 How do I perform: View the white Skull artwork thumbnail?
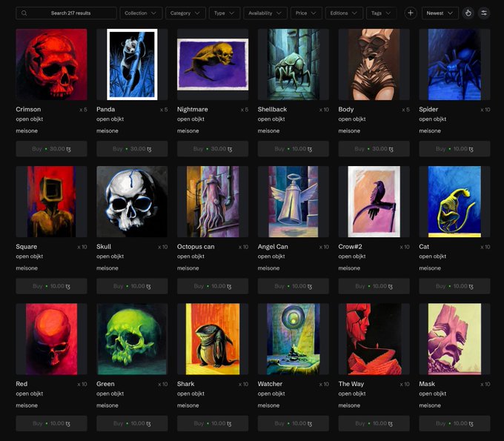(132, 202)
